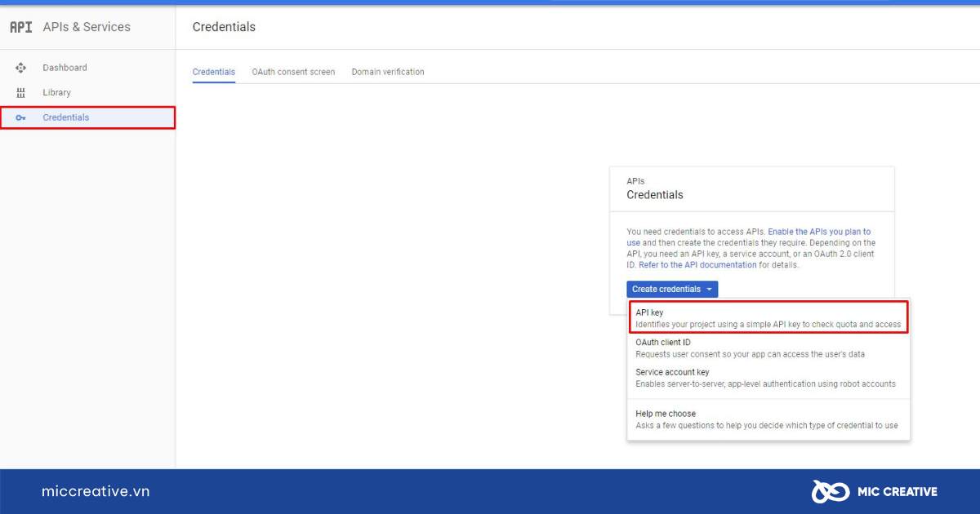
Task: Click the APIs & Services header title
Action: tap(87, 27)
